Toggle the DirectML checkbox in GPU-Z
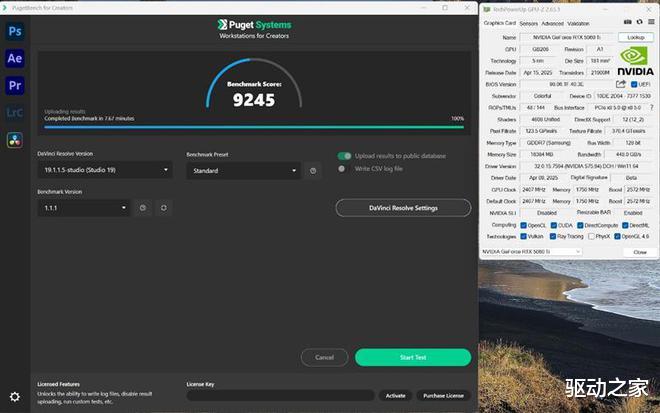 click(x=625, y=226)
